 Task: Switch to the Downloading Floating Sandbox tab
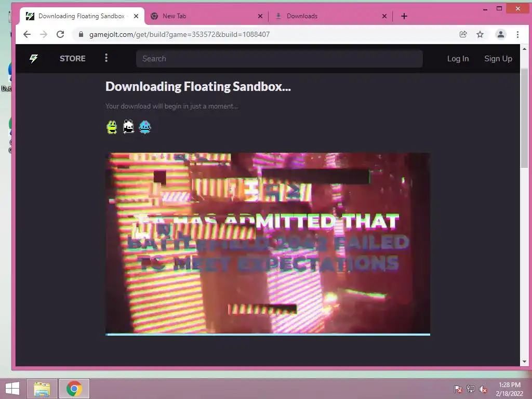82,16
